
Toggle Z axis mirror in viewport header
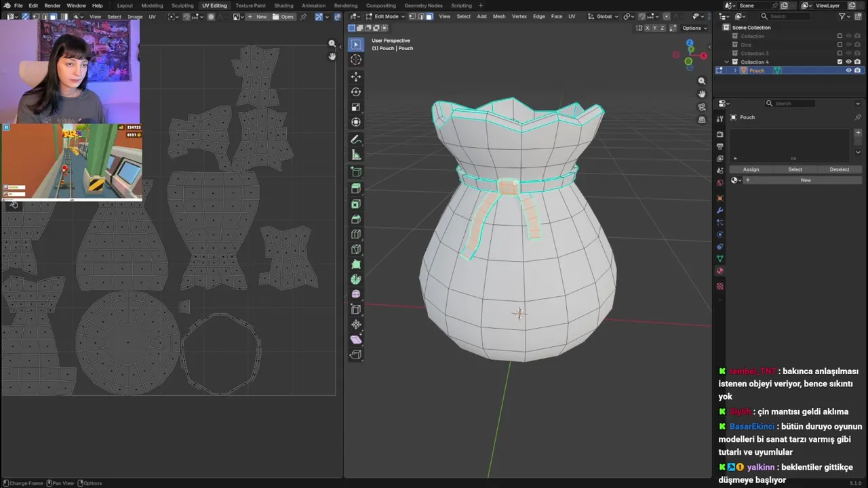click(x=664, y=28)
